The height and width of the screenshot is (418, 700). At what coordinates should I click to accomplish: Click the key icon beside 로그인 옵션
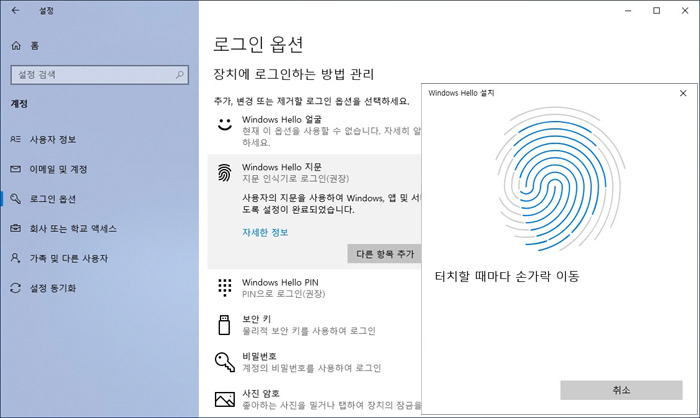pyautogui.click(x=16, y=199)
